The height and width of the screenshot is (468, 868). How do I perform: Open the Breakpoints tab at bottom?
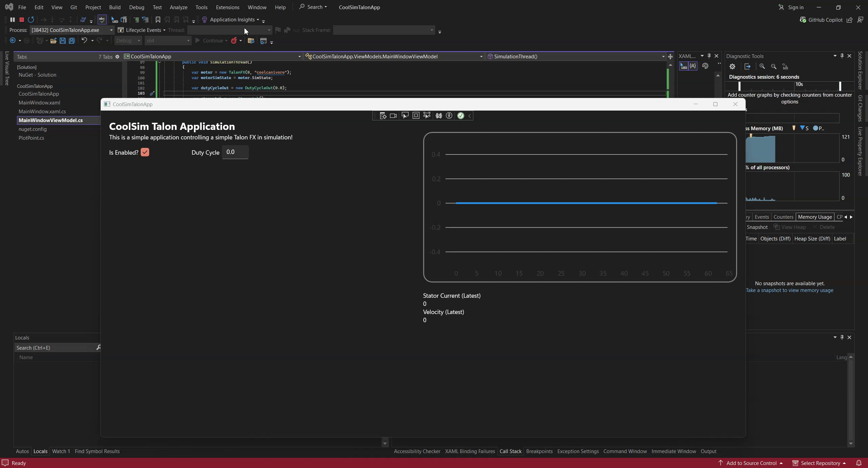click(539, 451)
